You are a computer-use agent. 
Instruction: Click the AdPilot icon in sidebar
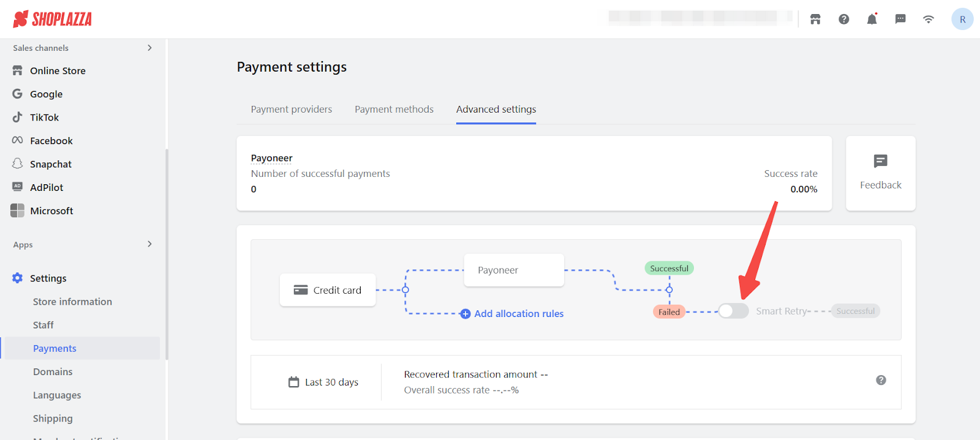tap(17, 187)
